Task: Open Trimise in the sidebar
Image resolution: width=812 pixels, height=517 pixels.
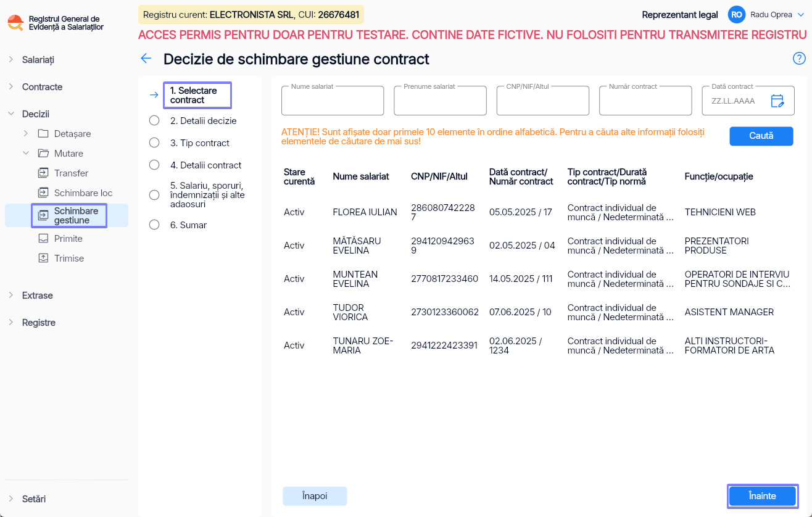Action: (69, 258)
